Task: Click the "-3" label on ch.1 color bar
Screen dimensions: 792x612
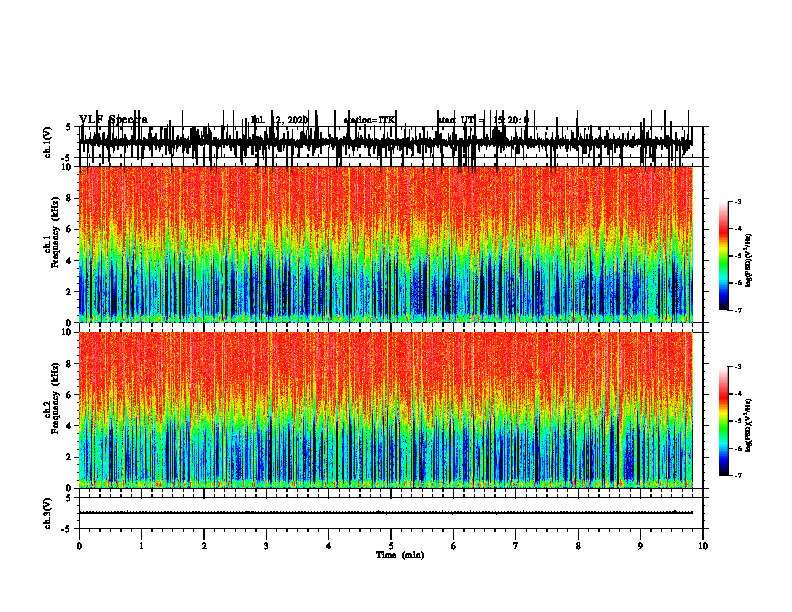Action: (738, 201)
